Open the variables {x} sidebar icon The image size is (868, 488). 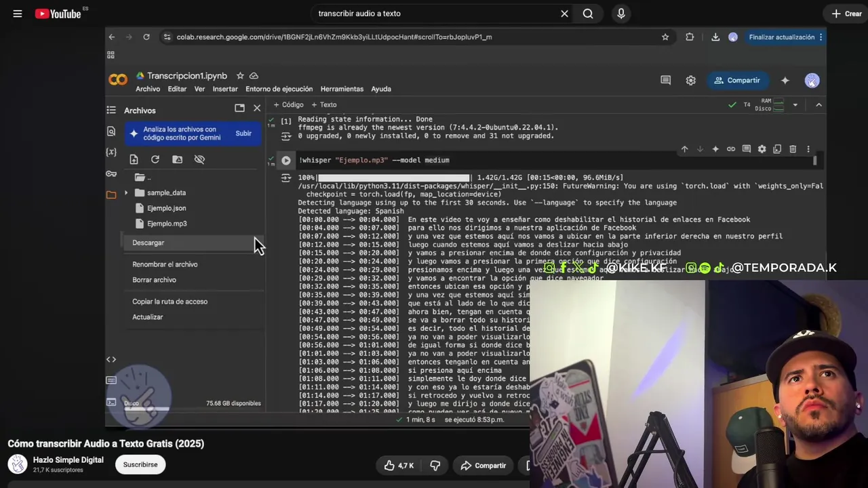click(111, 152)
